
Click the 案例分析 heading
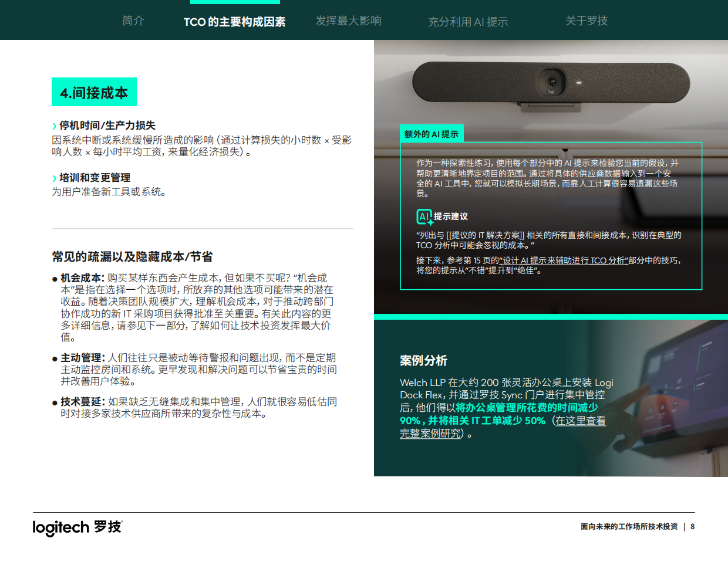[423, 360]
